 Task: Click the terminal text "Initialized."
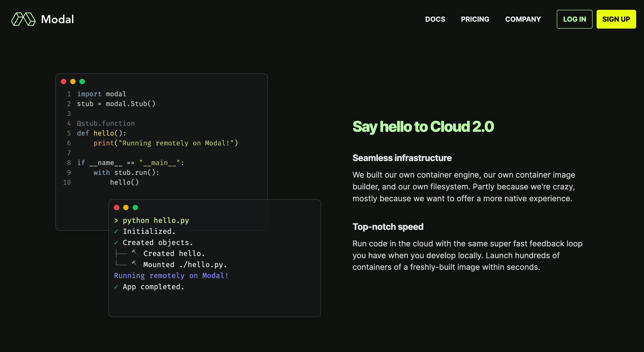click(149, 232)
